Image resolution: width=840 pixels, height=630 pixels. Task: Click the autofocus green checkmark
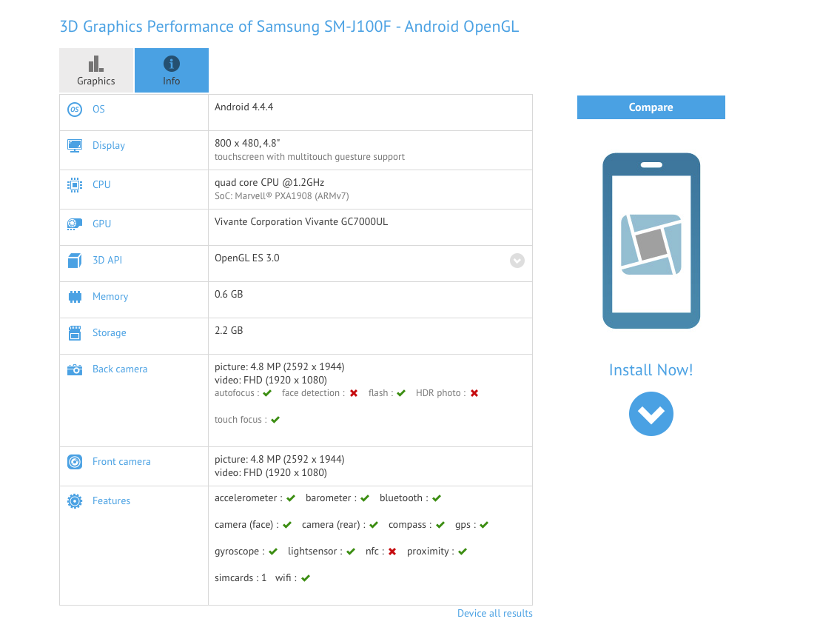pos(267,393)
